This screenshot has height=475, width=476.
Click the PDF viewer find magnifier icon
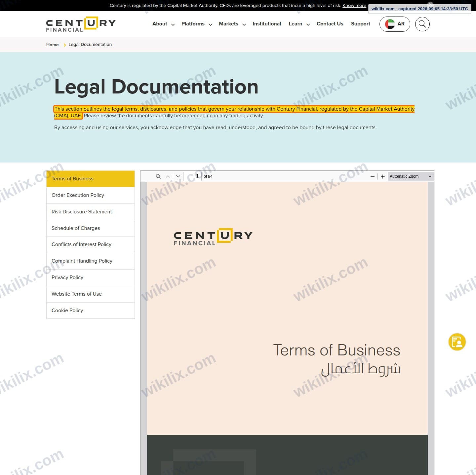pos(158,176)
